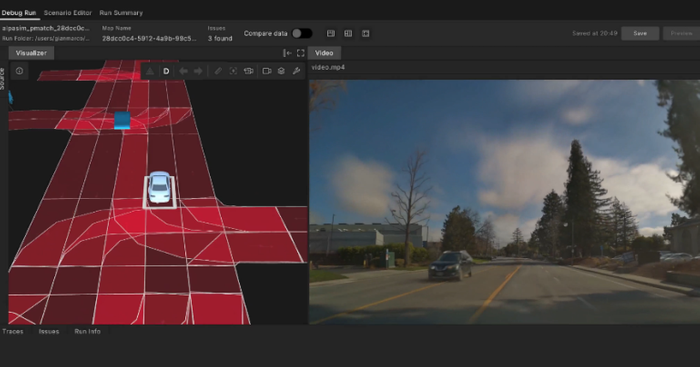
Task: Expand the Visualizer panel to fullscreen
Action: tap(300, 53)
